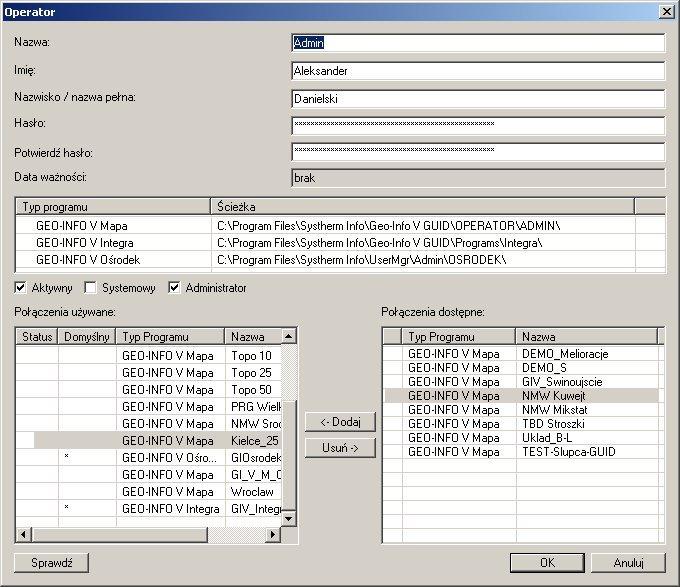The width and height of the screenshot is (680, 587).
Task: Click vertical scrollbar thumb in used connections list
Action: pyautogui.click(x=288, y=455)
